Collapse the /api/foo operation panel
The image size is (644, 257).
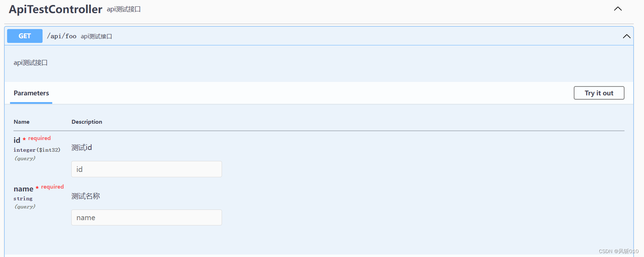[627, 36]
